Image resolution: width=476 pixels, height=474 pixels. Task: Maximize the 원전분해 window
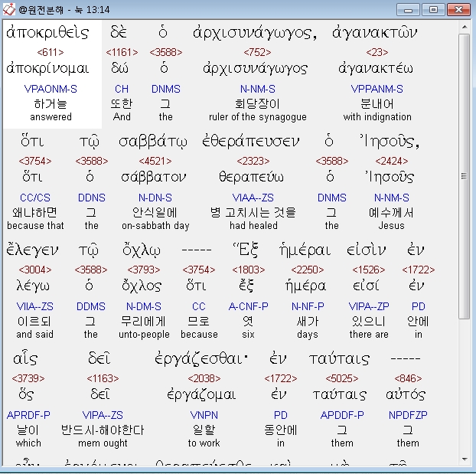pyautogui.click(x=433, y=10)
